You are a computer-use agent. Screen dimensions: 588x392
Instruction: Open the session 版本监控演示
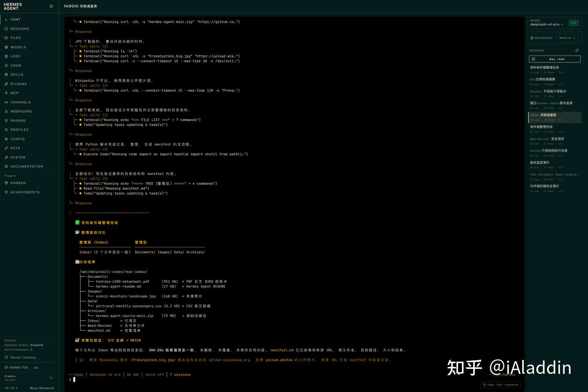(555, 165)
